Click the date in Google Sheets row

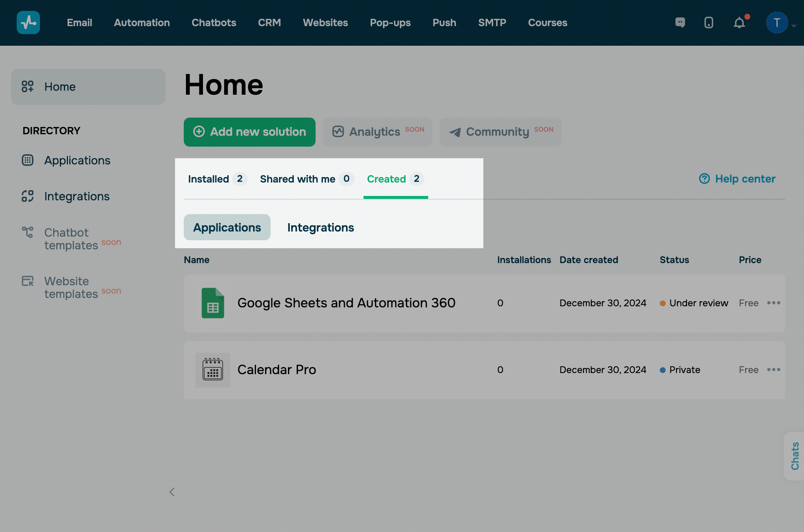pyautogui.click(x=603, y=303)
